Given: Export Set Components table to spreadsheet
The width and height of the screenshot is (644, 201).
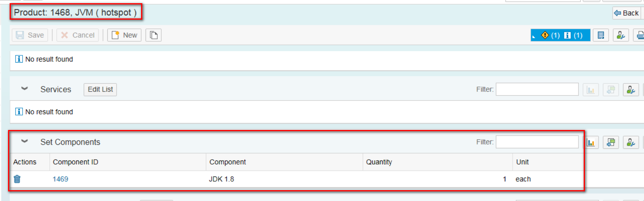Looking at the screenshot, I should (611, 142).
